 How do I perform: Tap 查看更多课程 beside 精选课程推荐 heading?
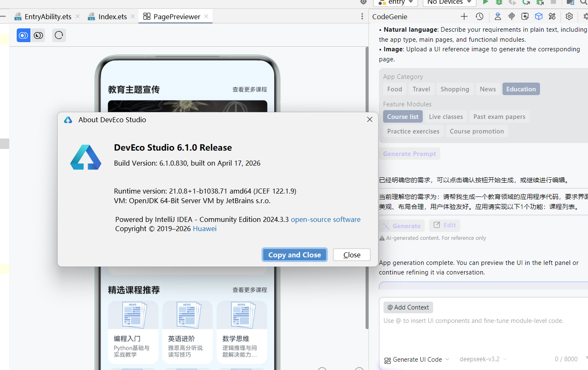[x=250, y=290]
